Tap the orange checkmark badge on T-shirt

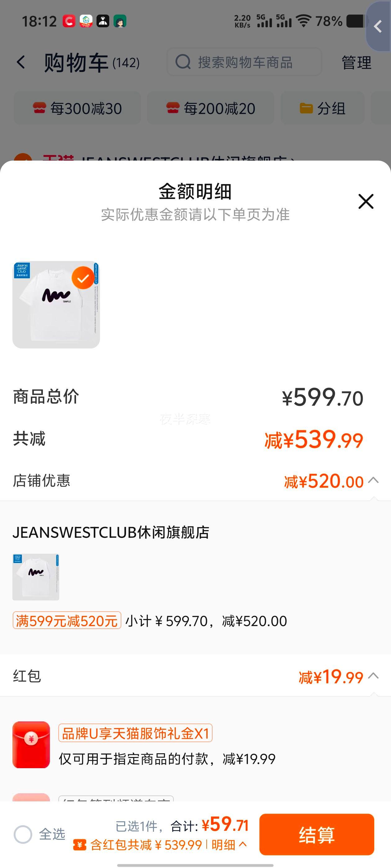tap(83, 278)
